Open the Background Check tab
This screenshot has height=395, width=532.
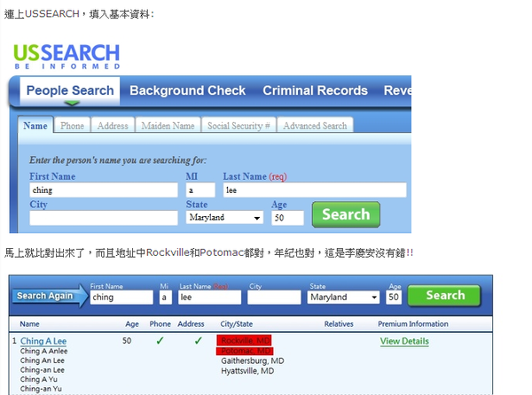(187, 90)
